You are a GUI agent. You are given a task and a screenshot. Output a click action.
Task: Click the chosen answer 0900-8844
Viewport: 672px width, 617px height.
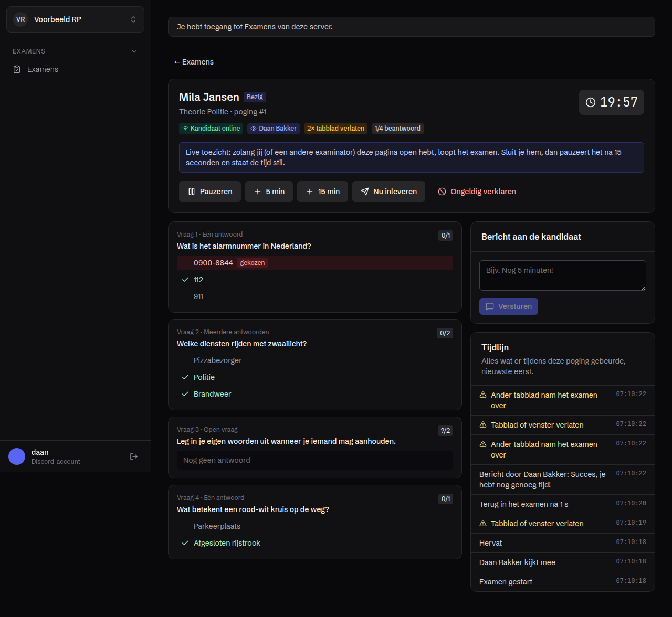tap(315, 263)
